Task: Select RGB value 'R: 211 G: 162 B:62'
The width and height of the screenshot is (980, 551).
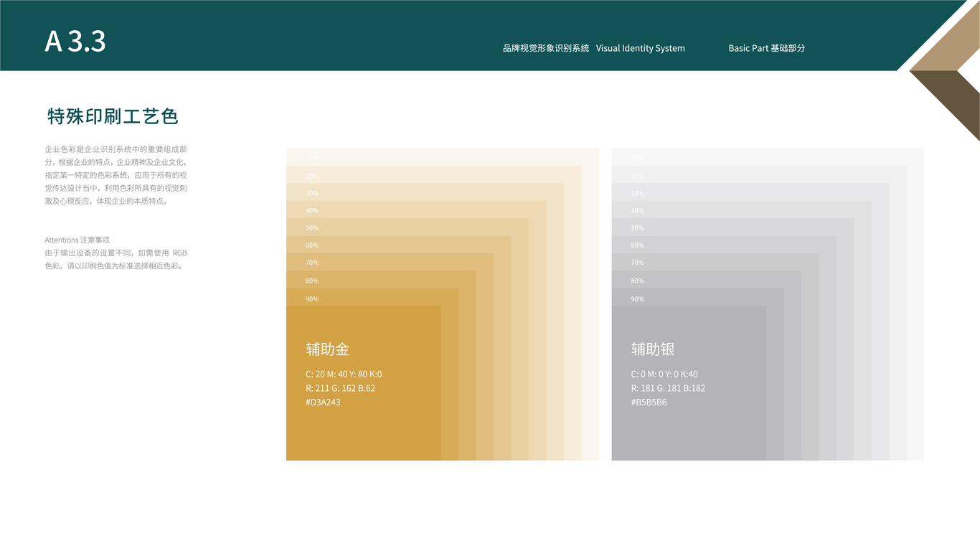Action: coord(340,388)
